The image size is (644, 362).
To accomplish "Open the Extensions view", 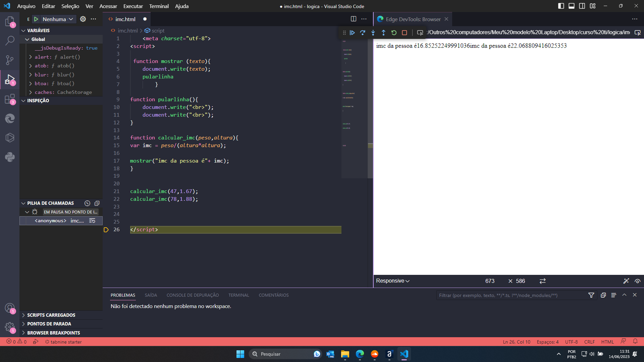I will click(x=10, y=99).
